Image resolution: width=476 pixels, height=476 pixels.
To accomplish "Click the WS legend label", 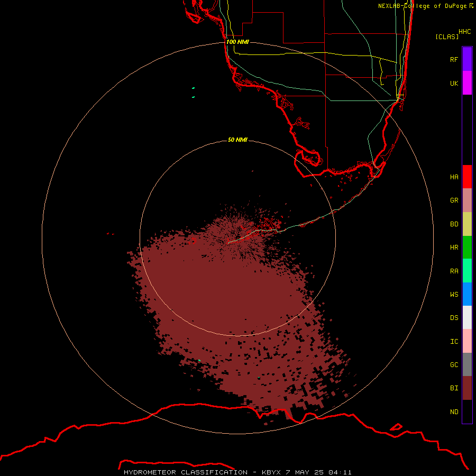I will pyautogui.click(x=454, y=294).
